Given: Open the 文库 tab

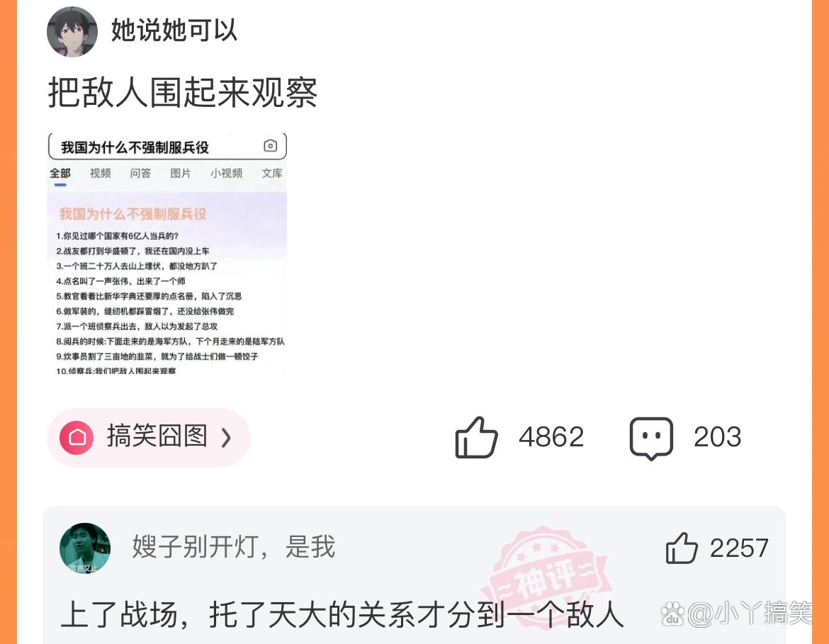Looking at the screenshot, I should click(x=272, y=174).
